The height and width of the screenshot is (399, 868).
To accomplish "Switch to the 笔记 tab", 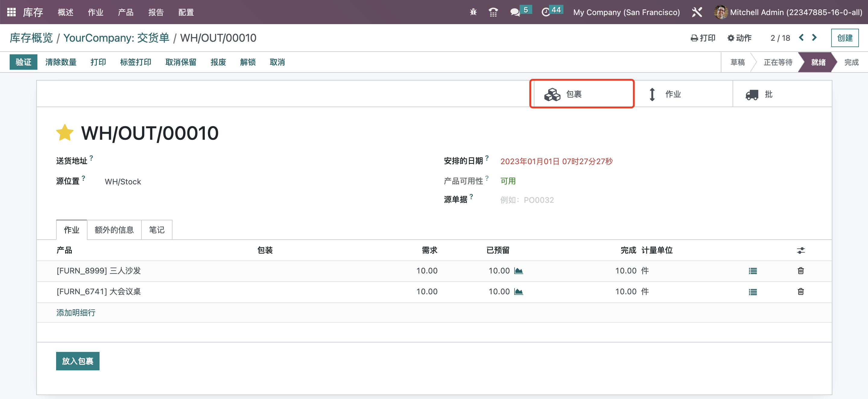I will point(157,230).
